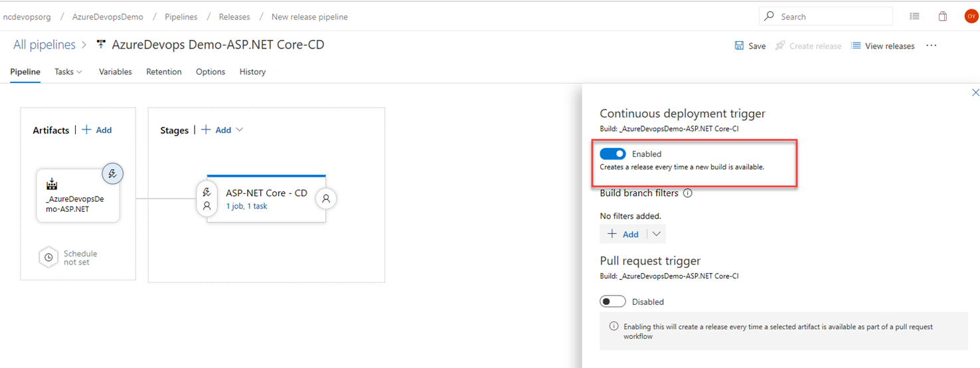Open pre-deployment conditions on ASP-NET Core - CD stage
The width and height of the screenshot is (980, 368).
point(206,199)
